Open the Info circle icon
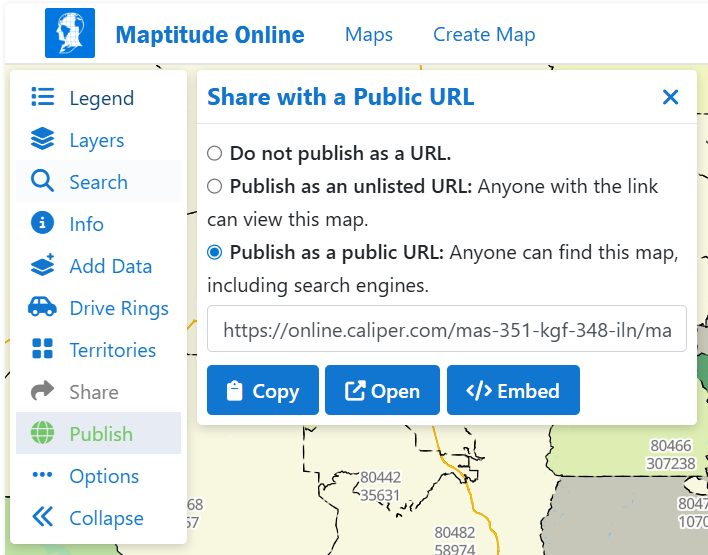Viewport: 708px width, 555px height. tap(42, 224)
